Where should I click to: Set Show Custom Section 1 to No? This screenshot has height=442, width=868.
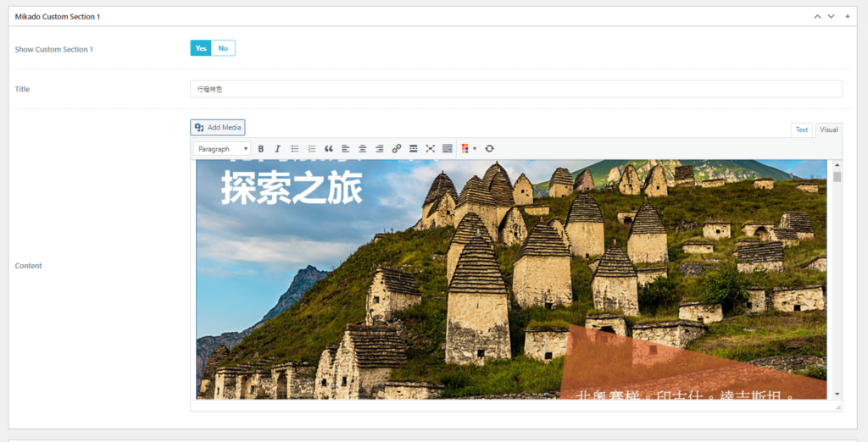click(223, 48)
